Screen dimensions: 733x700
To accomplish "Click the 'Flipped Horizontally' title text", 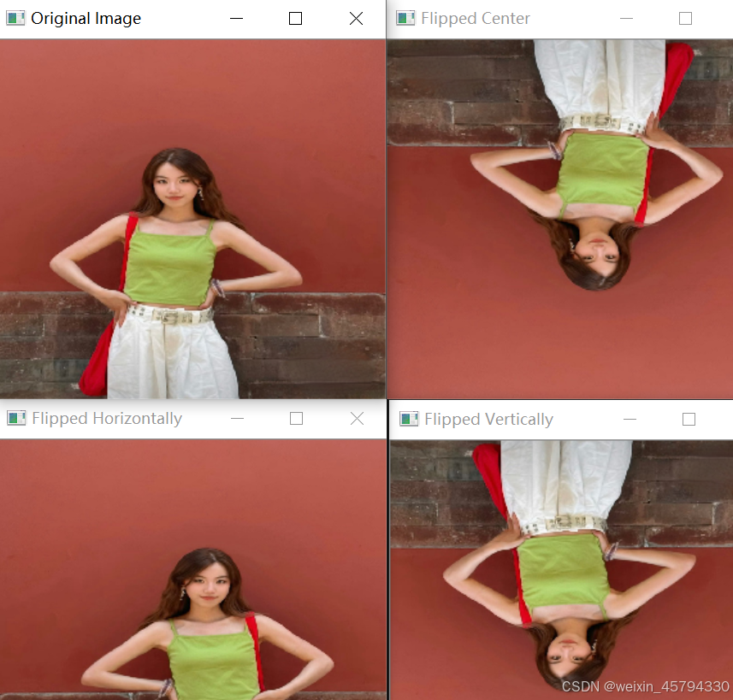I will pos(107,419).
